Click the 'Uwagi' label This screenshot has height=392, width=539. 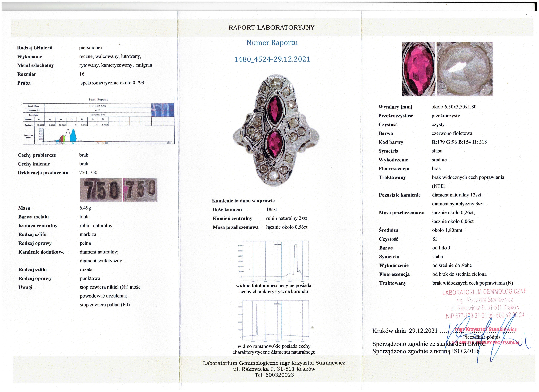click(x=25, y=287)
